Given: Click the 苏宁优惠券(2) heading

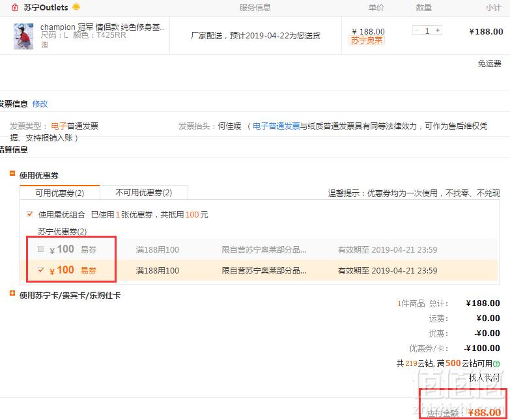Looking at the screenshot, I should point(62,231).
